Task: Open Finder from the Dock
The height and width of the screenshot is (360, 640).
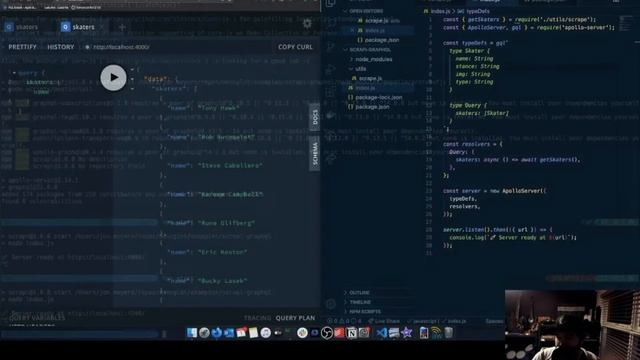Action: click(x=192, y=333)
